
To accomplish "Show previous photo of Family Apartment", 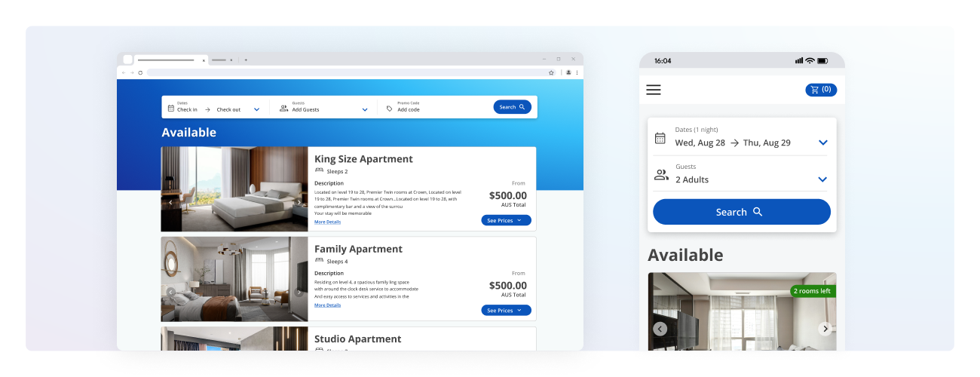I will pyautogui.click(x=170, y=292).
